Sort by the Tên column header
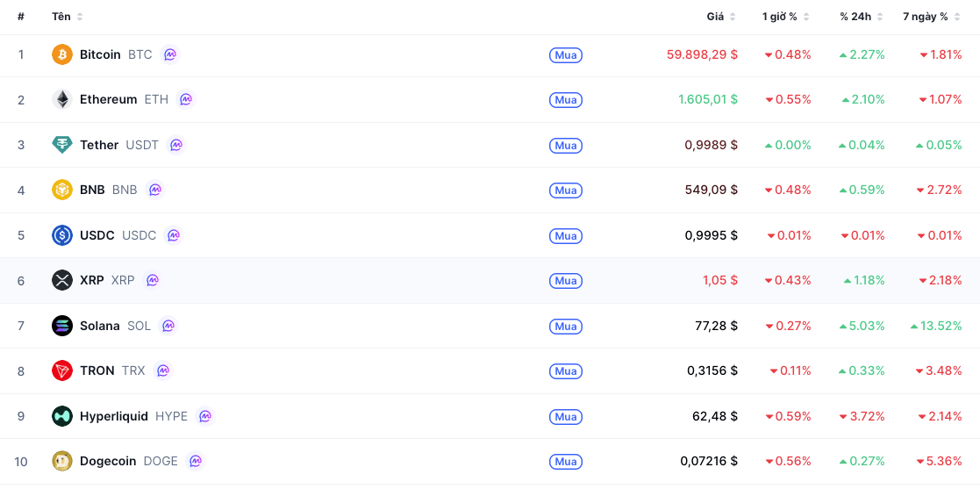The height and width of the screenshot is (489, 980). point(67,17)
